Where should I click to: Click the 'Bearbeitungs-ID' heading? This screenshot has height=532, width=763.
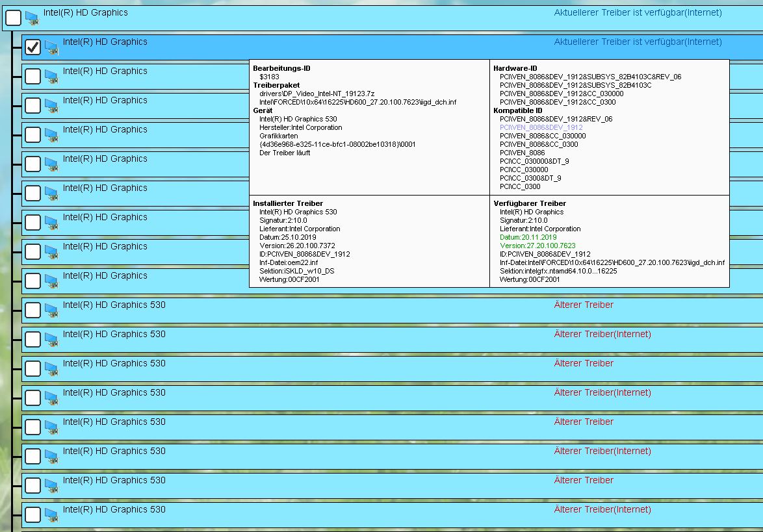[281, 68]
